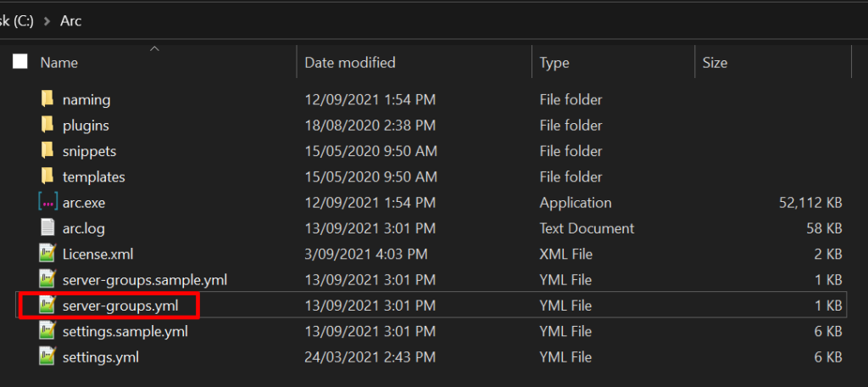
Task: Sort the list by Type column
Action: (554, 62)
